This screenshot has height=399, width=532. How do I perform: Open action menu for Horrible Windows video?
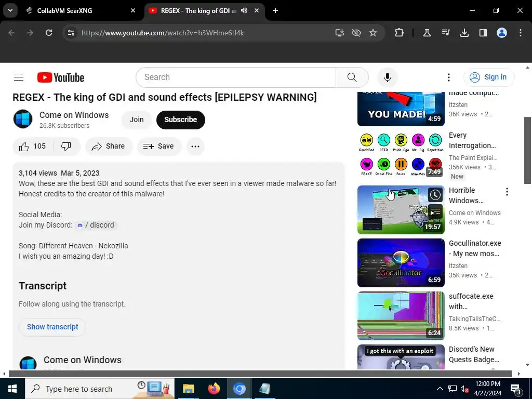point(507,192)
